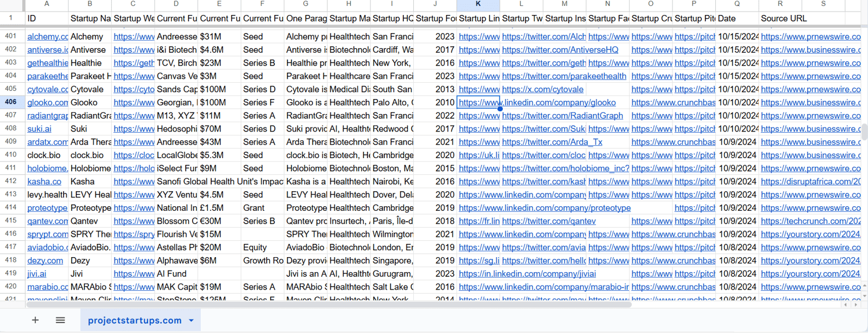Select the '$4.6M' funding cell
This screenshot has height=333, width=868.
coord(219,50)
